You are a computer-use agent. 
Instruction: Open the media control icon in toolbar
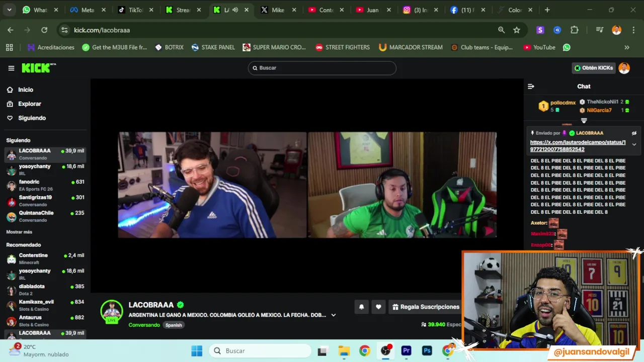(600, 30)
